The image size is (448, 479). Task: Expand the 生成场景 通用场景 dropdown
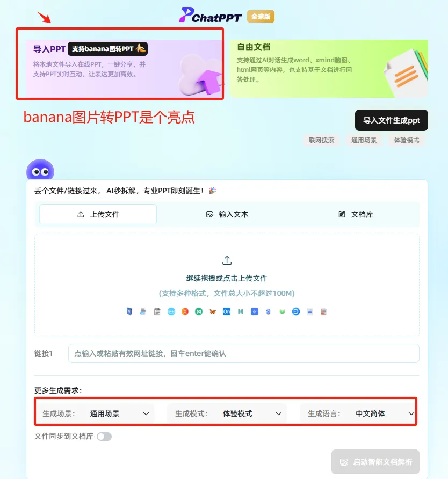click(x=95, y=413)
